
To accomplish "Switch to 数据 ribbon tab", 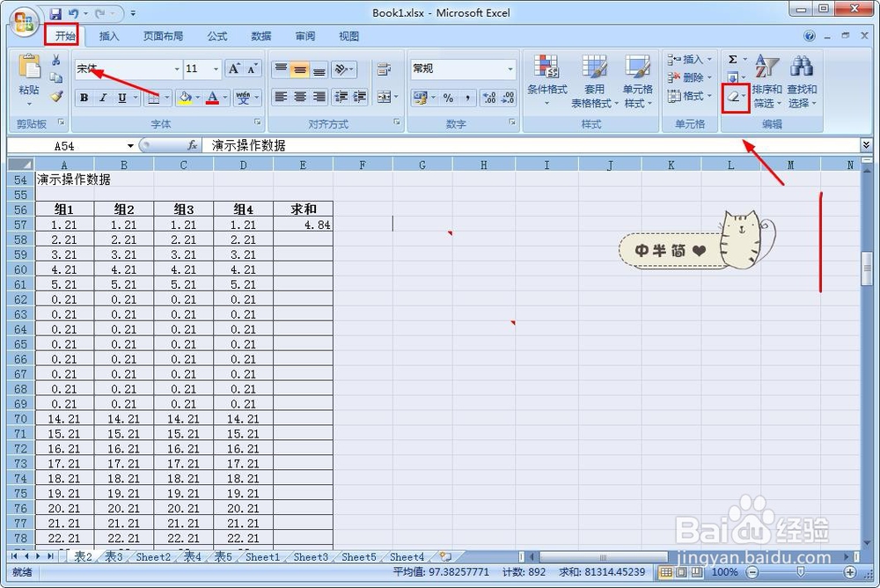I will 261,36.
